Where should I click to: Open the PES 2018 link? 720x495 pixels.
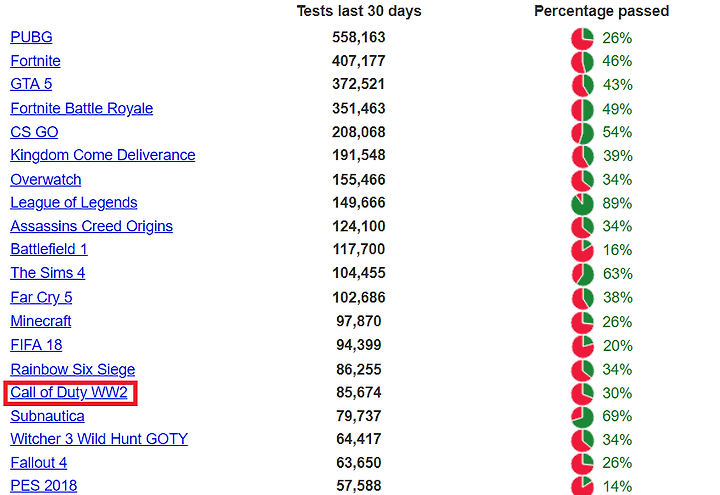point(44,486)
